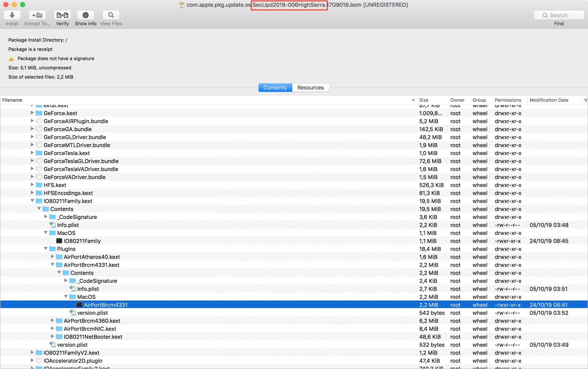Click the document icon in title bar
588x369 pixels.
click(182, 5)
